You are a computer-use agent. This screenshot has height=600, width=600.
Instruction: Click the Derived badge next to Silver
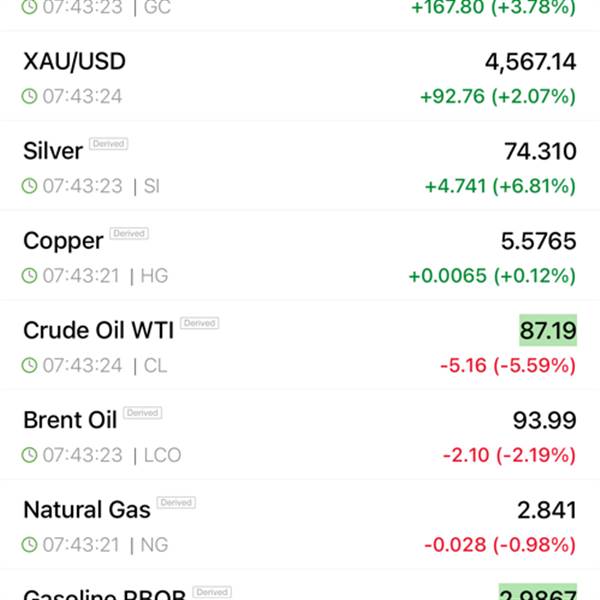click(x=108, y=144)
